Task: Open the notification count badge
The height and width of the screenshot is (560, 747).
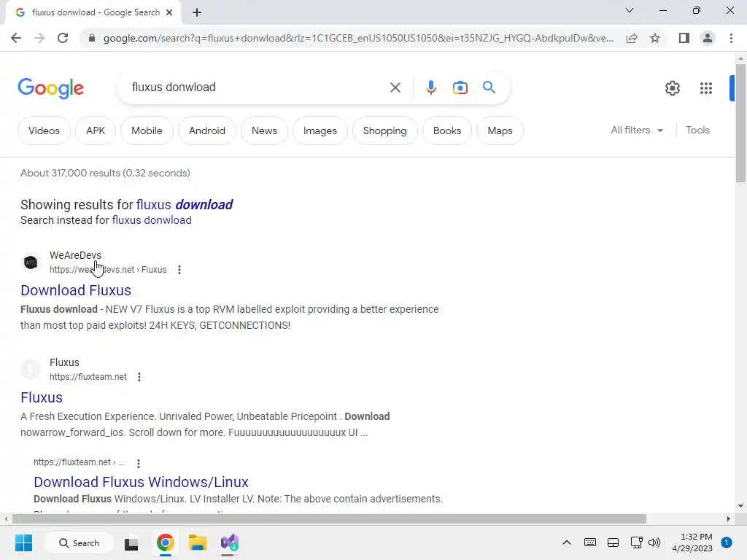Action: [x=727, y=542]
